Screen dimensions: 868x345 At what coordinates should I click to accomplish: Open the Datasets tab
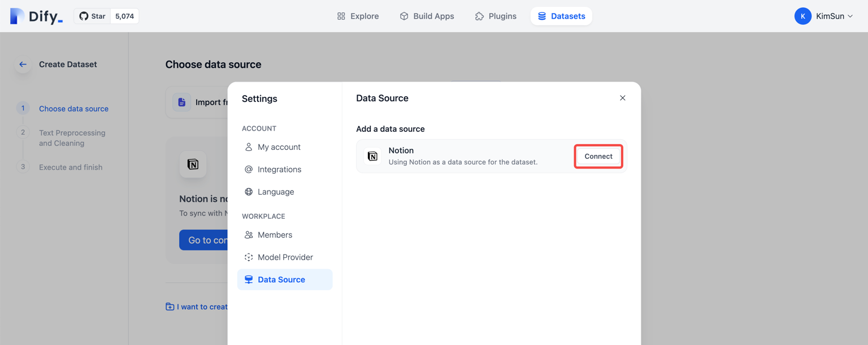click(x=561, y=16)
